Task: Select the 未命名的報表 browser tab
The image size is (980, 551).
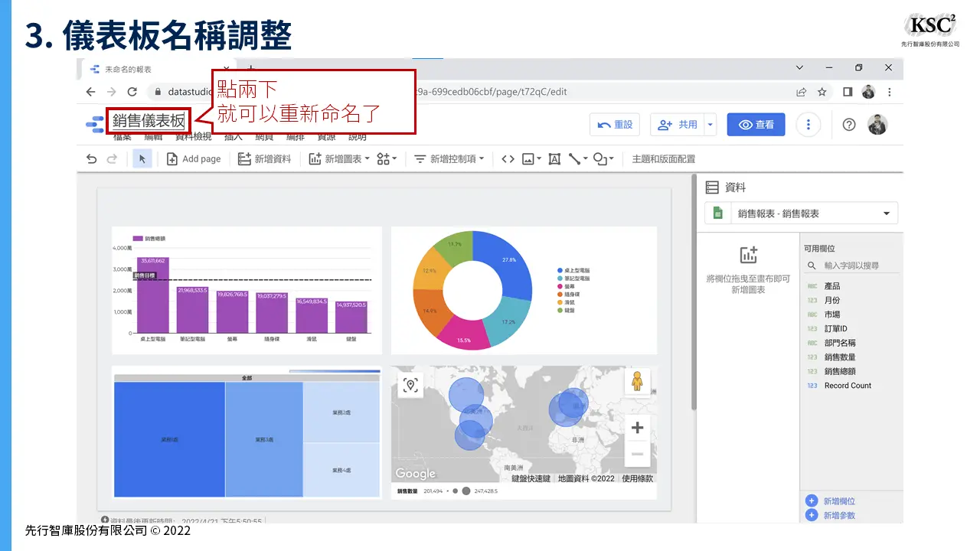Action: pos(158,69)
